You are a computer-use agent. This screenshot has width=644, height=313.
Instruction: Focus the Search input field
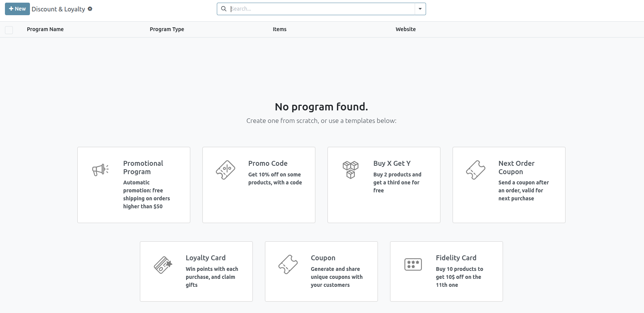(322, 9)
